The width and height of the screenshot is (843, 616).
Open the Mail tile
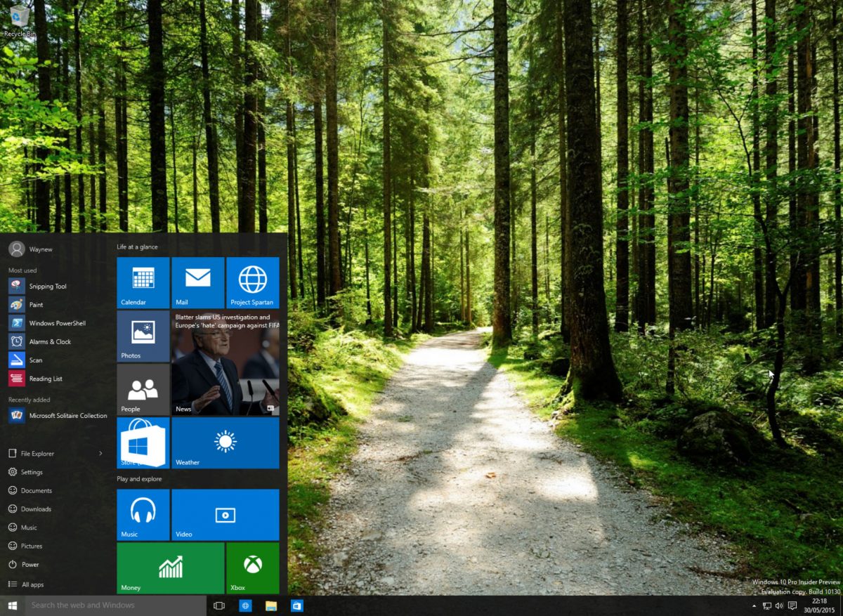pos(197,282)
